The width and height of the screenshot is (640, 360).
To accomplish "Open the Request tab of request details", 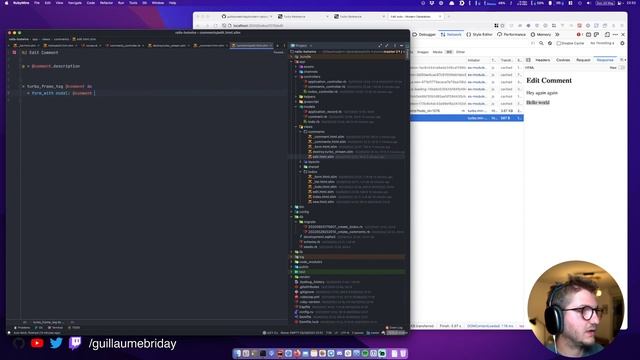I will (583, 60).
